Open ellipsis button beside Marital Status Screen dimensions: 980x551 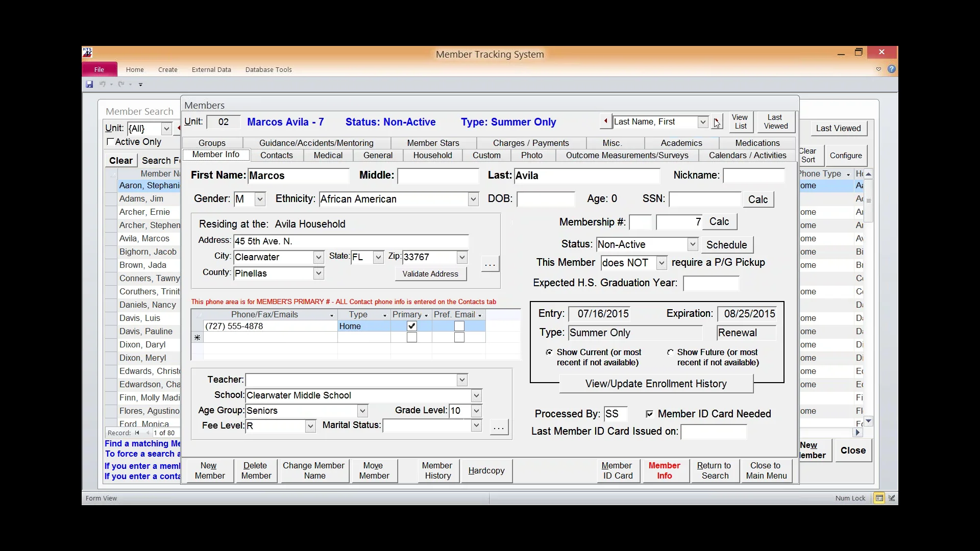coord(499,427)
